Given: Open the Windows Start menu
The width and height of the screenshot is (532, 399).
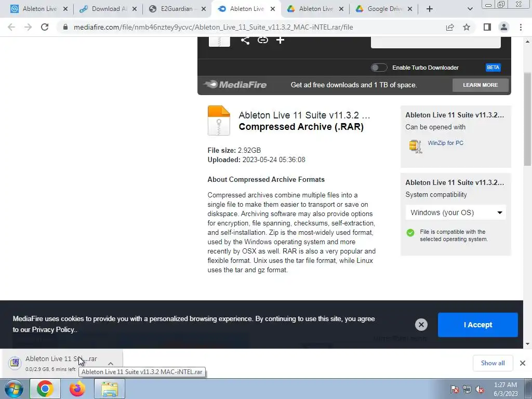Looking at the screenshot, I should tap(14, 389).
